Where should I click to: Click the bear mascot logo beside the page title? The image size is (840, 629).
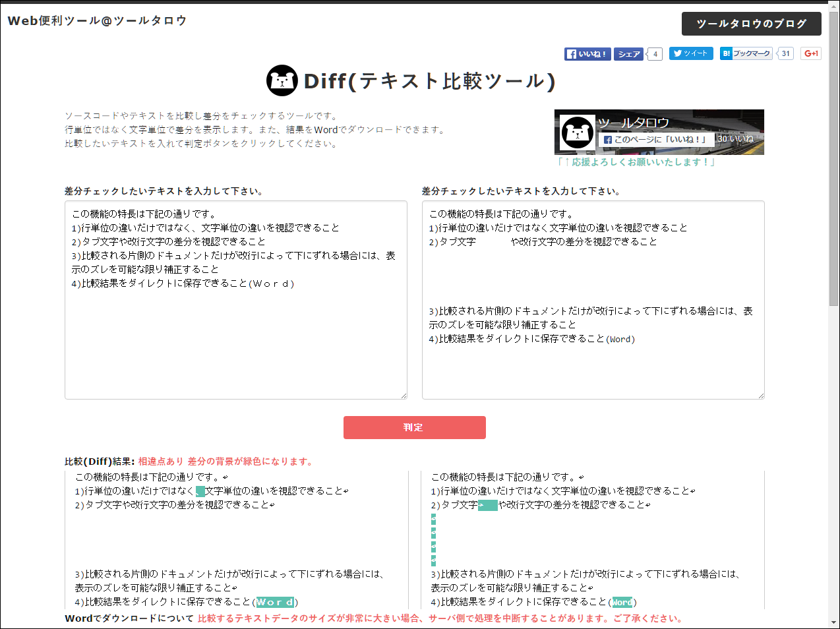click(x=282, y=80)
